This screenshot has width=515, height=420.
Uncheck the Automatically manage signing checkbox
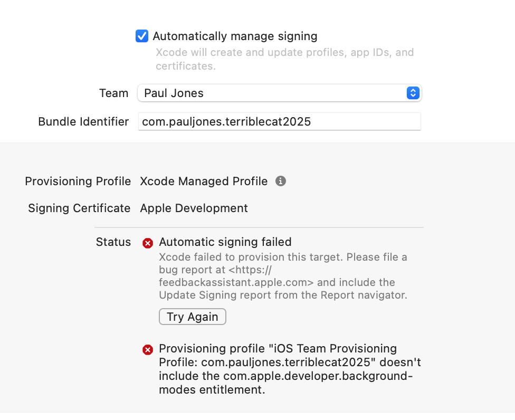142,36
